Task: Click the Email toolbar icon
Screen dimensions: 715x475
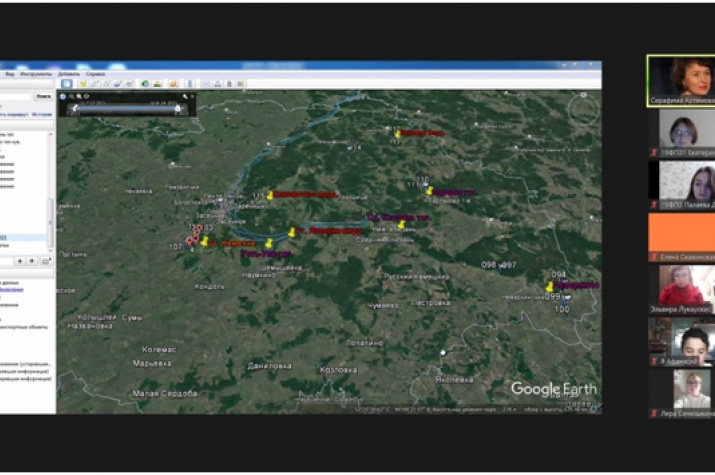Action: (x=206, y=83)
